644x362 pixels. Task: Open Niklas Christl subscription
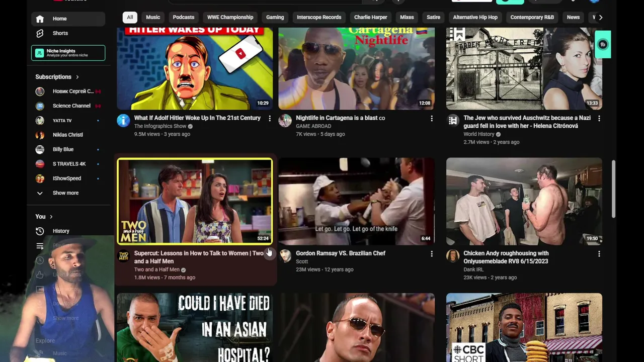tap(68, 135)
